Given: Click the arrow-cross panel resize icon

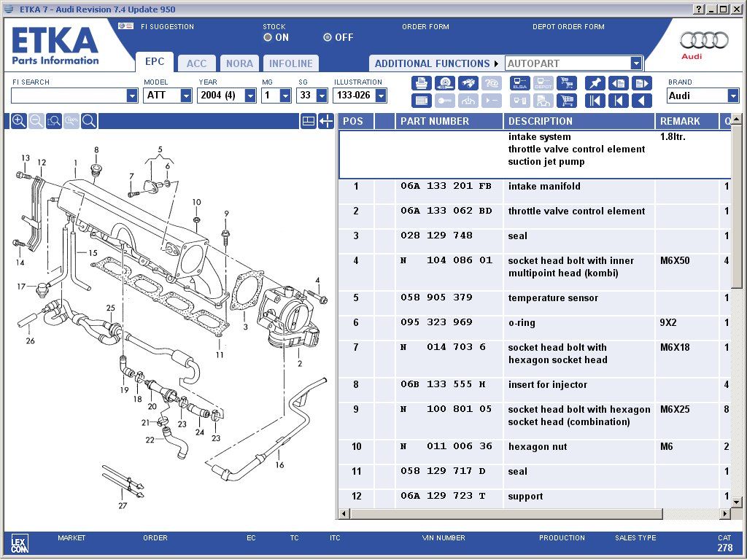Looking at the screenshot, I should point(326,121).
